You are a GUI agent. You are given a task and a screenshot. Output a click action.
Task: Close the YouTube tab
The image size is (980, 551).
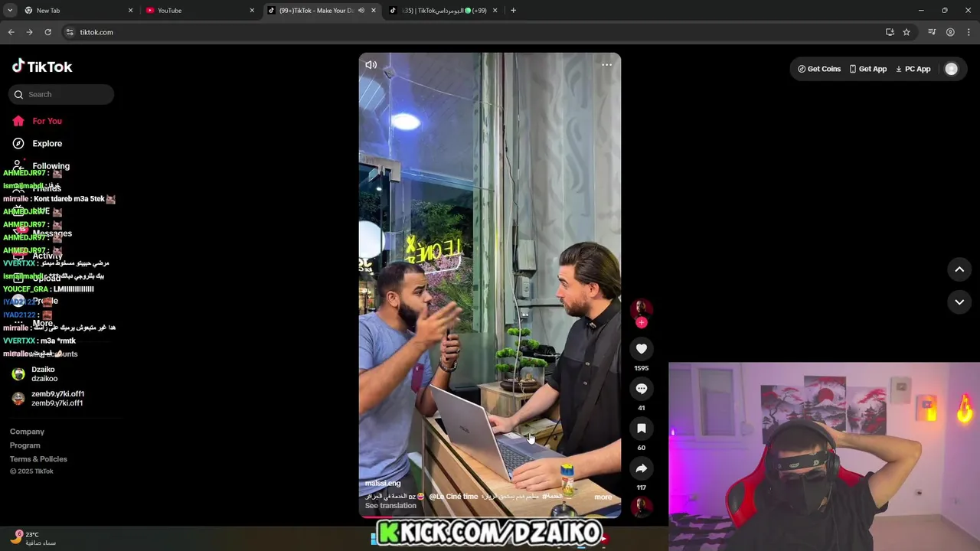252,10
